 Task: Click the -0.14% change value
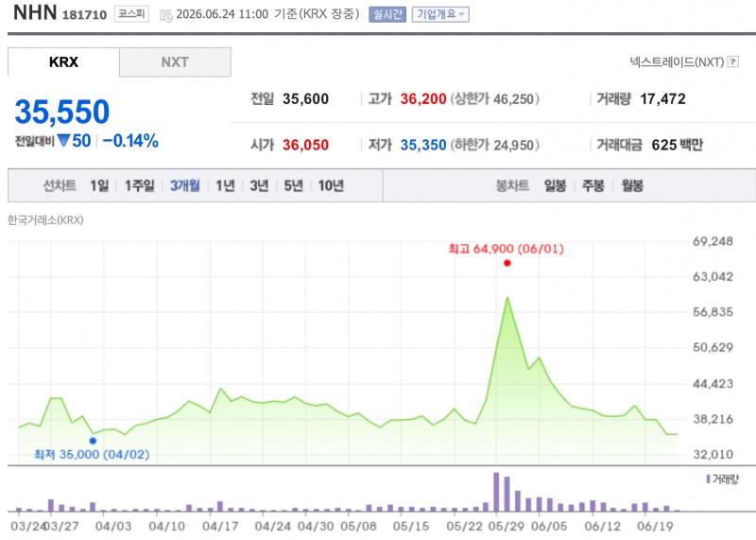(x=130, y=141)
